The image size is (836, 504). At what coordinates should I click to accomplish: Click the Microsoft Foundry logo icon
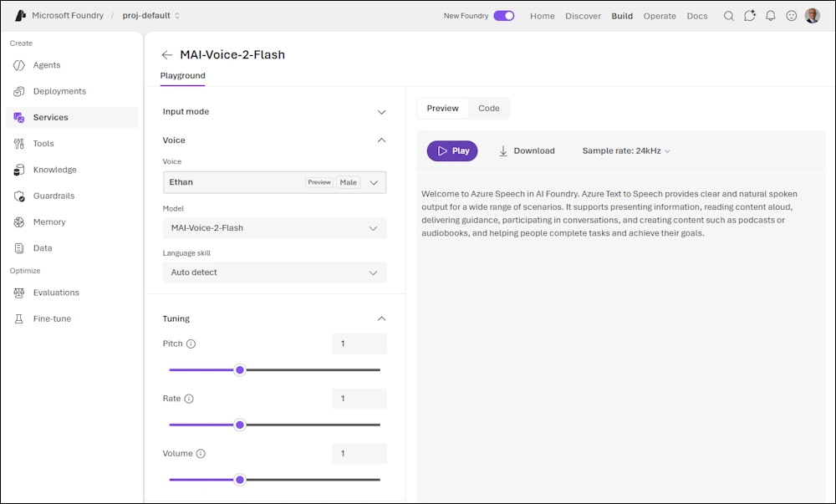[x=20, y=15]
